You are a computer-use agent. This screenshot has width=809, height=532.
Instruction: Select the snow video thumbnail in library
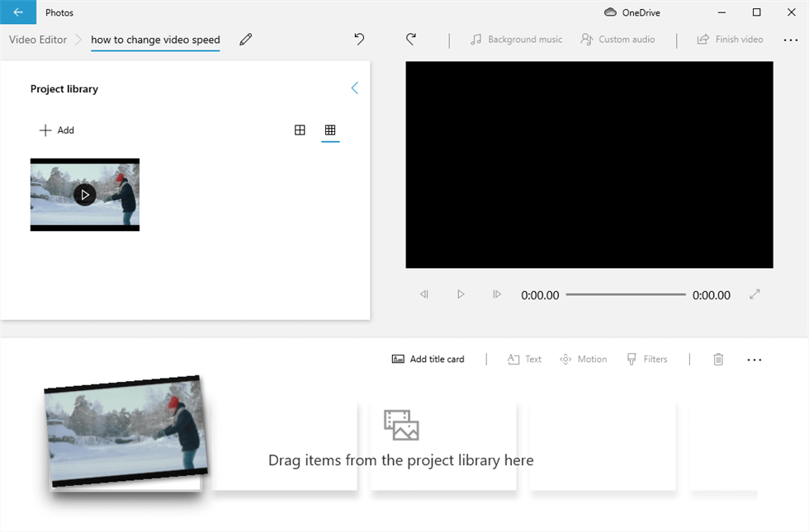tap(84, 195)
